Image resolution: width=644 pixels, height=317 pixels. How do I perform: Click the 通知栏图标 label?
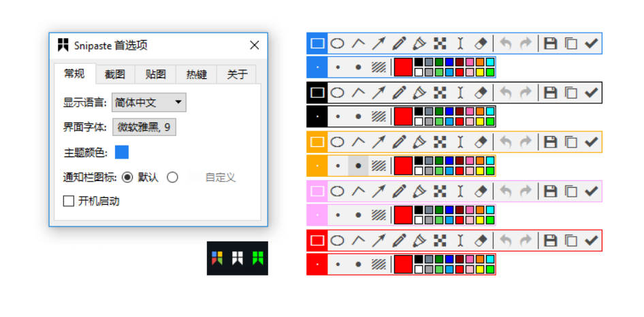point(90,178)
